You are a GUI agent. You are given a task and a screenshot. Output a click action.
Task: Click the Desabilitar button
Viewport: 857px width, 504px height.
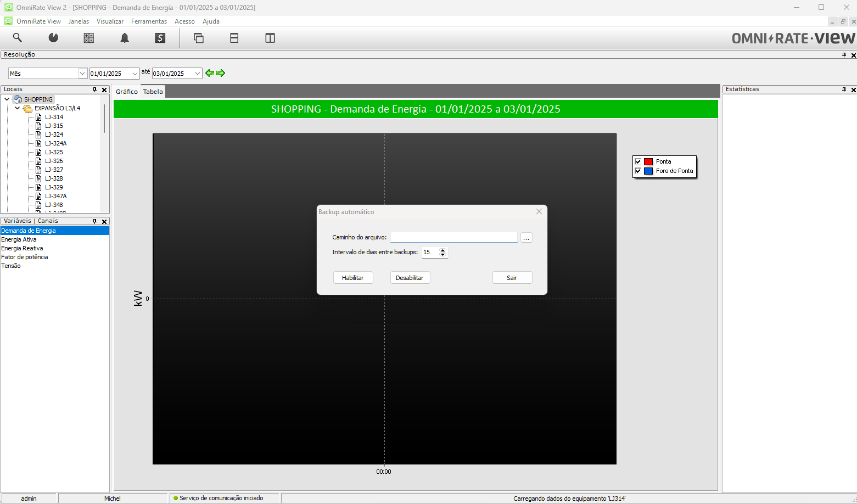(x=410, y=278)
